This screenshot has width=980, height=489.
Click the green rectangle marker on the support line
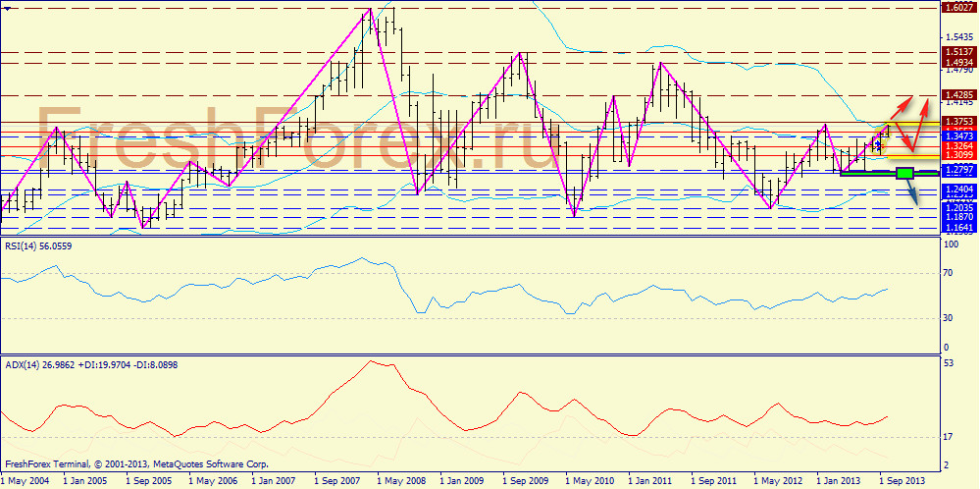click(x=905, y=173)
